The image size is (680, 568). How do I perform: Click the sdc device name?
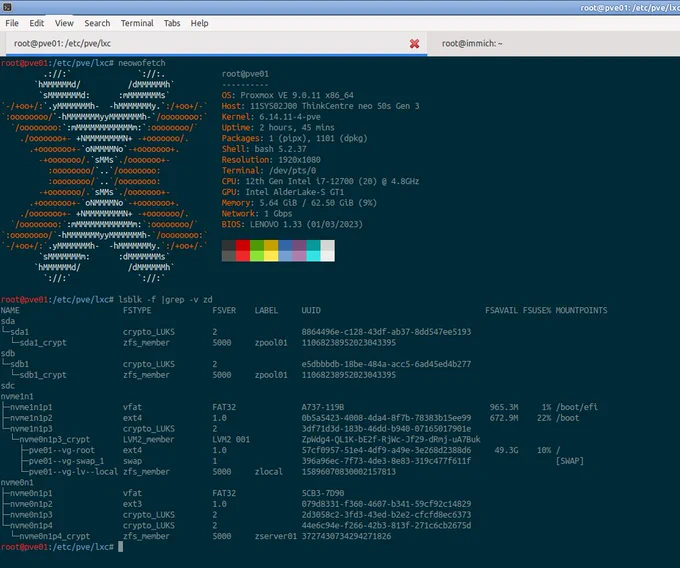point(8,386)
